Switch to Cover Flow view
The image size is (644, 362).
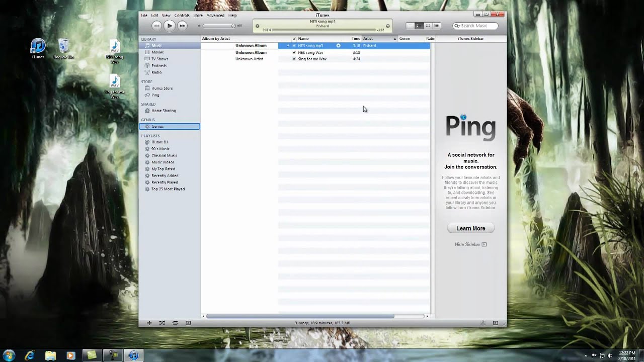(437, 26)
